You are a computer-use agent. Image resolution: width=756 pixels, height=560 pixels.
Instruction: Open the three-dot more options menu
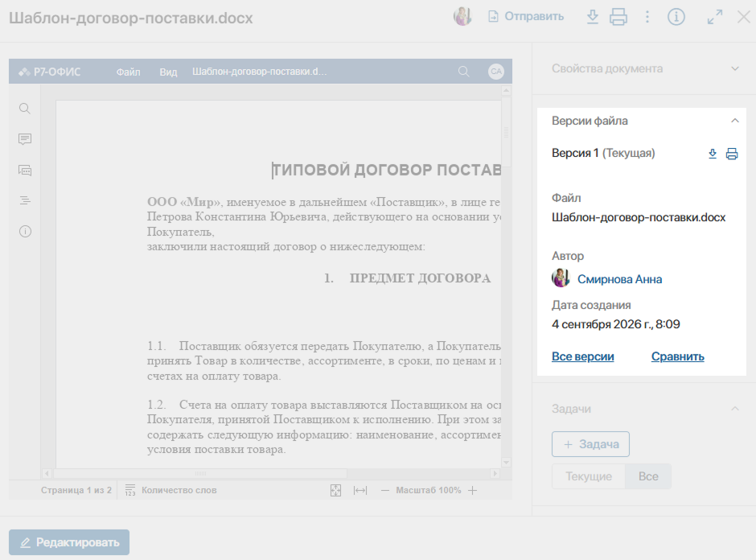647,17
